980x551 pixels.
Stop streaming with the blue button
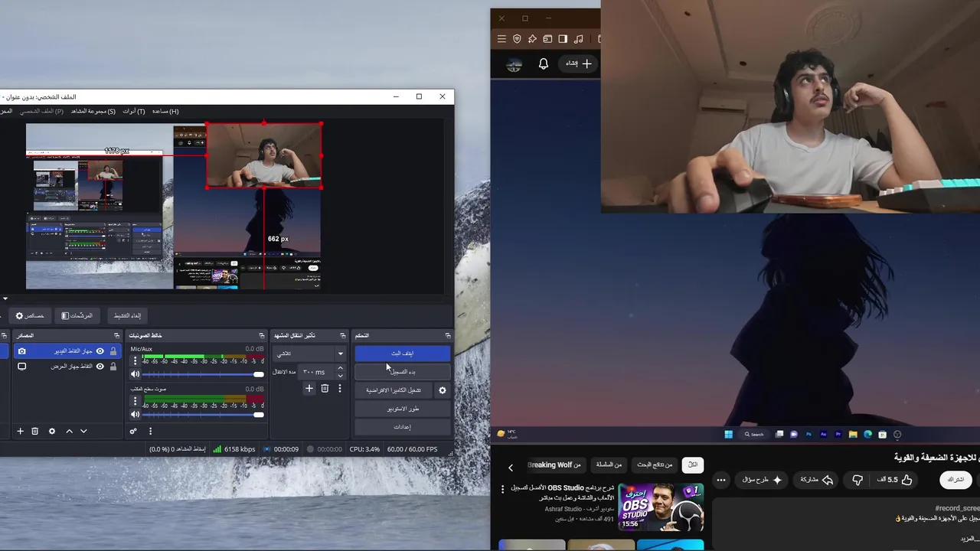pyautogui.click(x=403, y=354)
